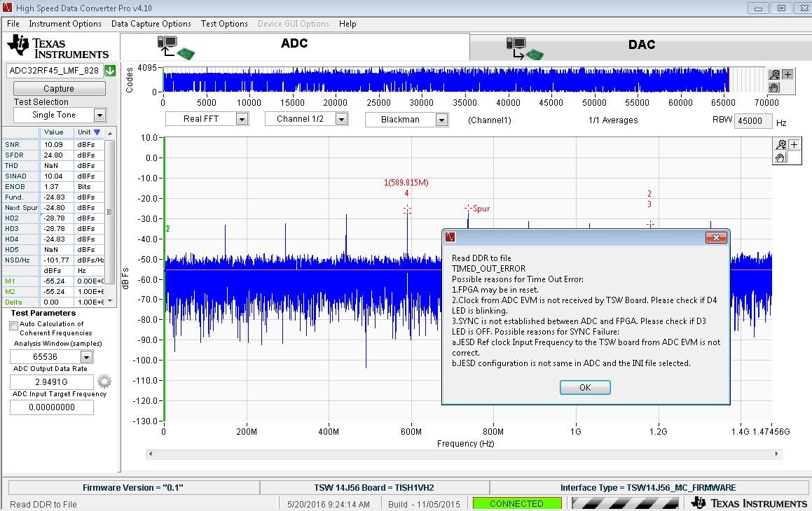Click ADC Input Target Frequency field
This screenshot has width=812, height=511.
coord(52,407)
